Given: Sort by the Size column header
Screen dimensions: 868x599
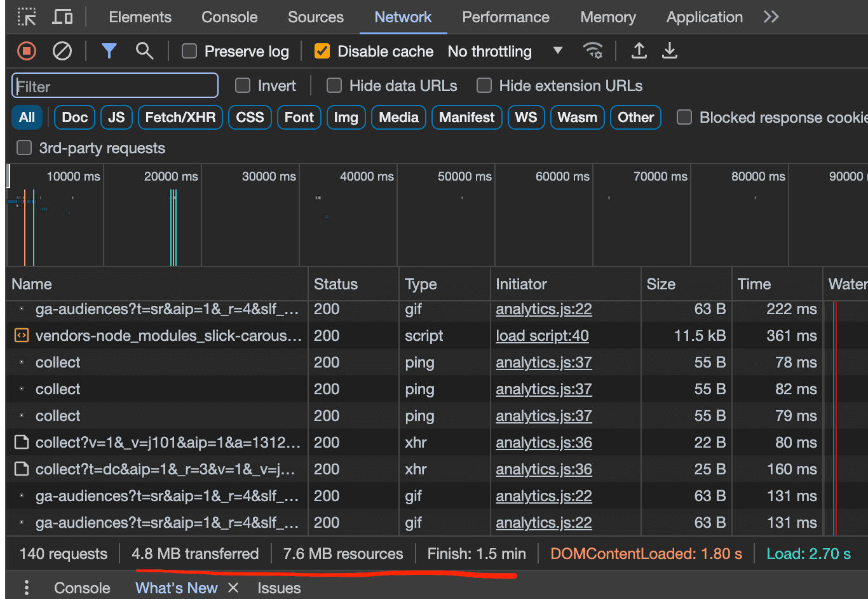Looking at the screenshot, I should coord(686,284).
